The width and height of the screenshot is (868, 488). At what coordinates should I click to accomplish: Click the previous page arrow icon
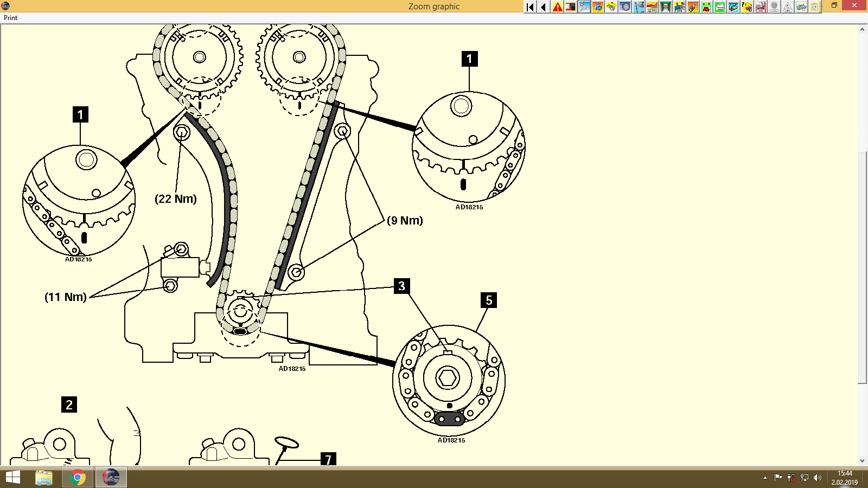coord(542,7)
